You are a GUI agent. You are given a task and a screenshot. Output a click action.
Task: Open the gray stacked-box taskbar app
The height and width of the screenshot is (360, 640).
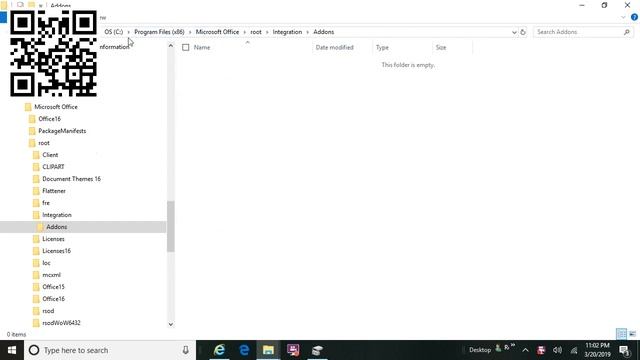pos(317,350)
